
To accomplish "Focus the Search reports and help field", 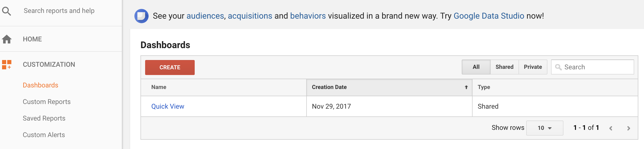I will click(59, 11).
